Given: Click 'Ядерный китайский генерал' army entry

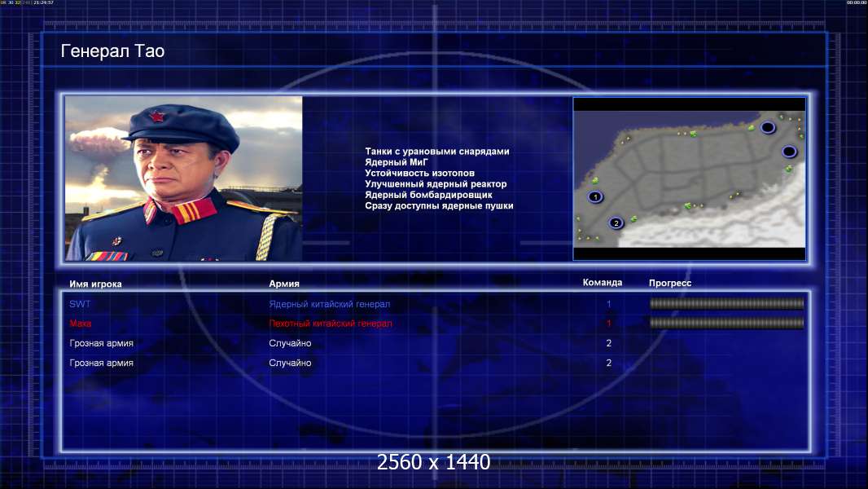Looking at the screenshot, I should [x=330, y=304].
